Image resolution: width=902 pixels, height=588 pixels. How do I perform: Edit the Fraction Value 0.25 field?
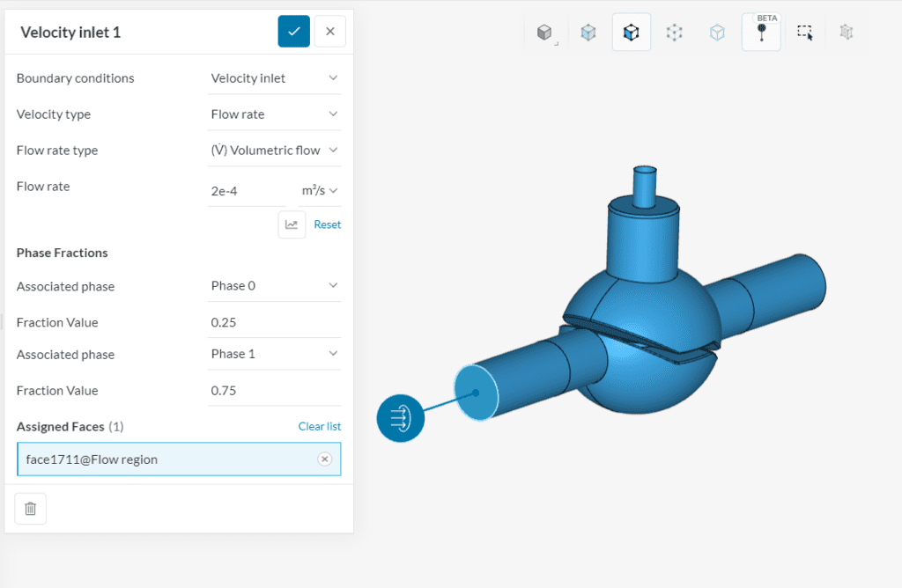click(274, 322)
